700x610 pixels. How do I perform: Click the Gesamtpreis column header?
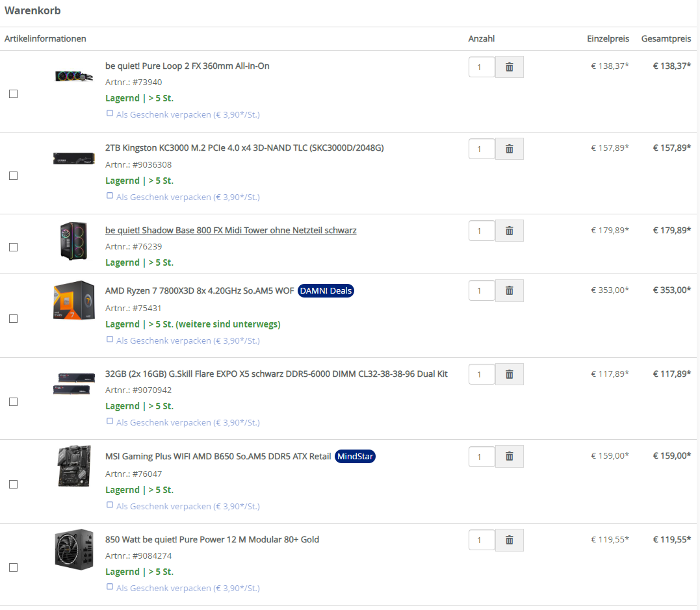666,39
